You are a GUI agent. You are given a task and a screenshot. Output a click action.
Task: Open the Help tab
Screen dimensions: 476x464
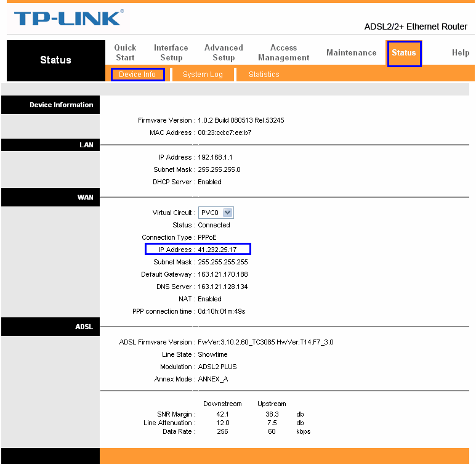click(461, 52)
